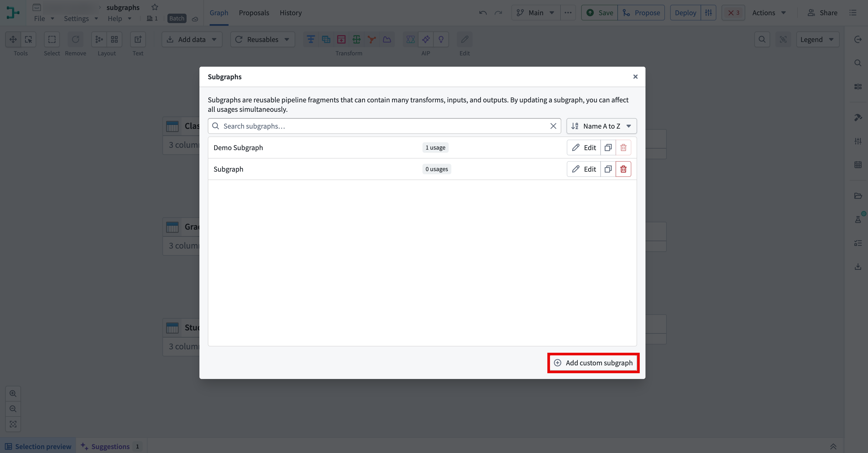Open the Settings menu
The width and height of the screenshot is (868, 453).
pyautogui.click(x=81, y=19)
